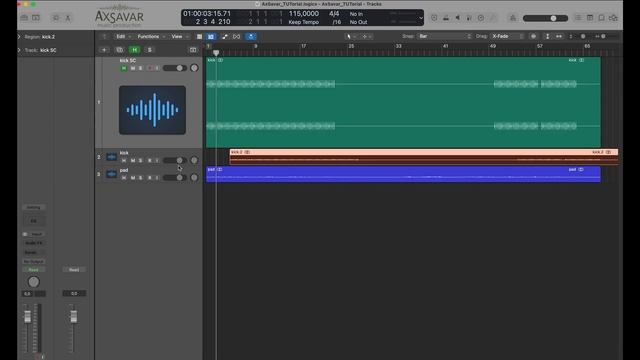Click the Setting button on channel strip

33,207
